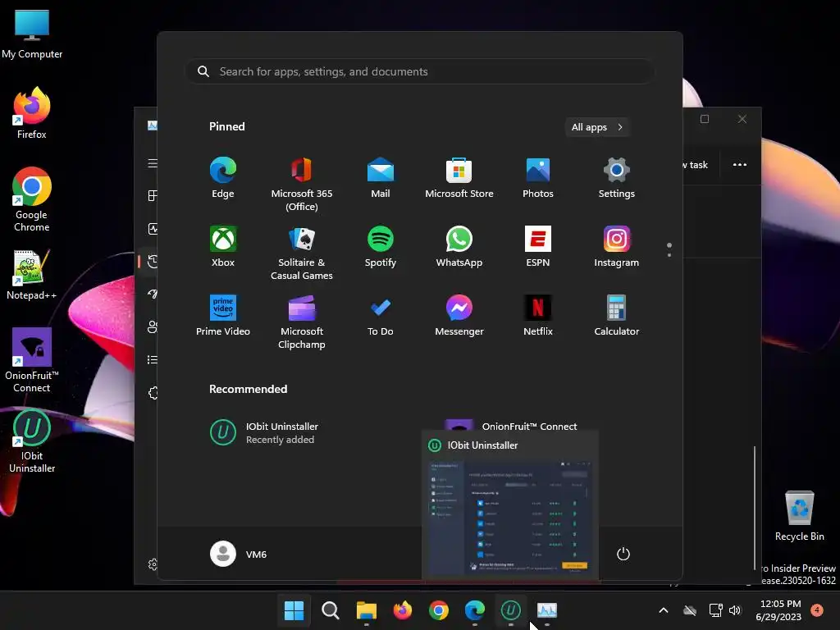Go to next page of pinned apps
Image resolution: width=840 pixels, height=630 pixels.
tap(669, 255)
